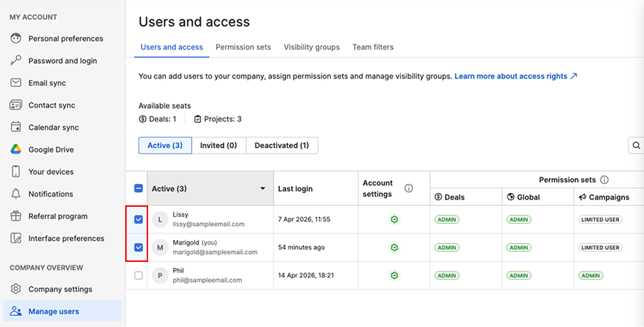Viewport: 644px width, 327px height.
Task: Open the Active (3) column sort dropdown
Action: [262, 189]
